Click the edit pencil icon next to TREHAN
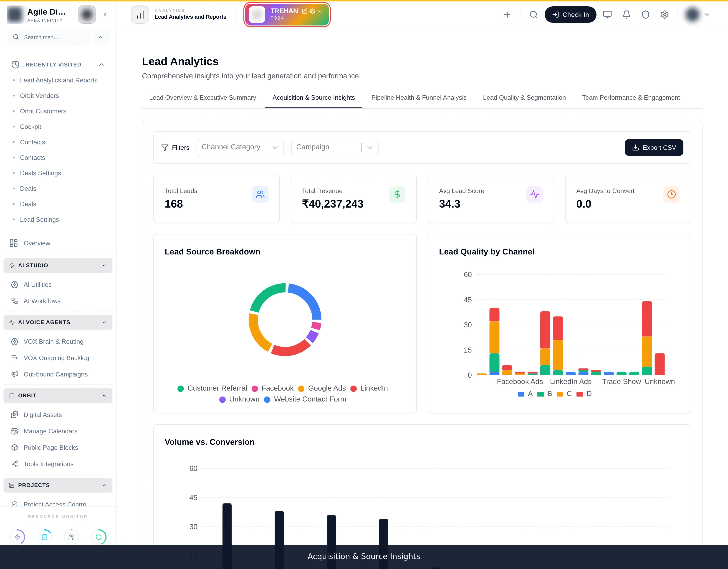Viewport: 728px width, 569px height. (x=304, y=11)
